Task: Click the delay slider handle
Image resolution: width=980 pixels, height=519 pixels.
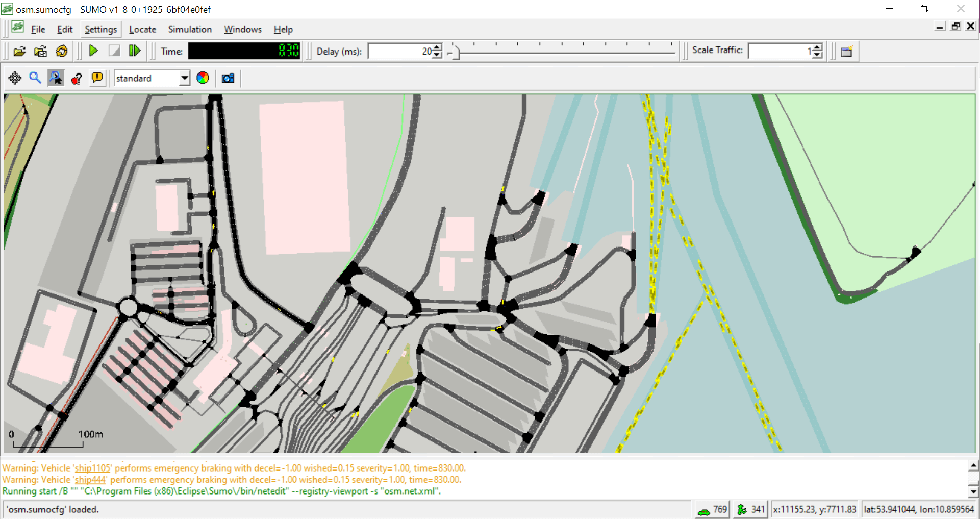Action: click(456, 52)
